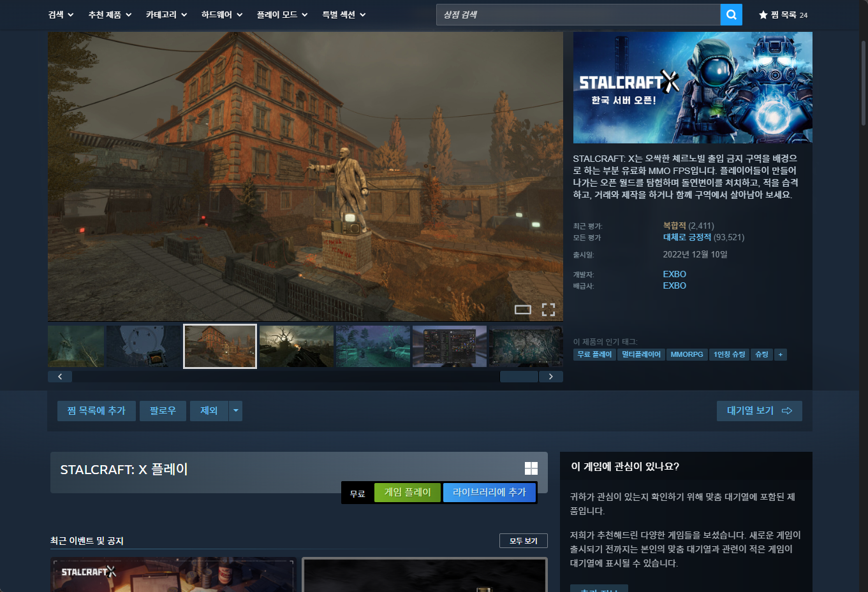Select the 슈팅 tag
868x592 pixels.
pos(762,354)
